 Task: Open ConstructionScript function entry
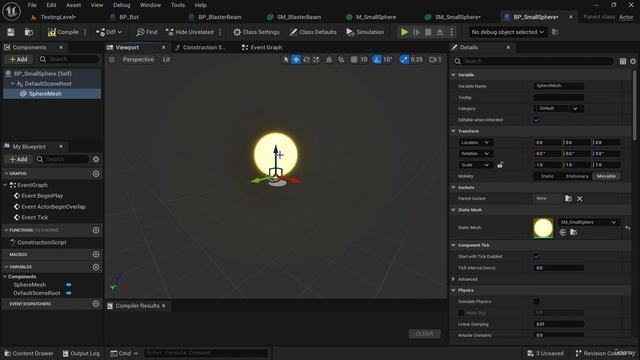[42, 242]
